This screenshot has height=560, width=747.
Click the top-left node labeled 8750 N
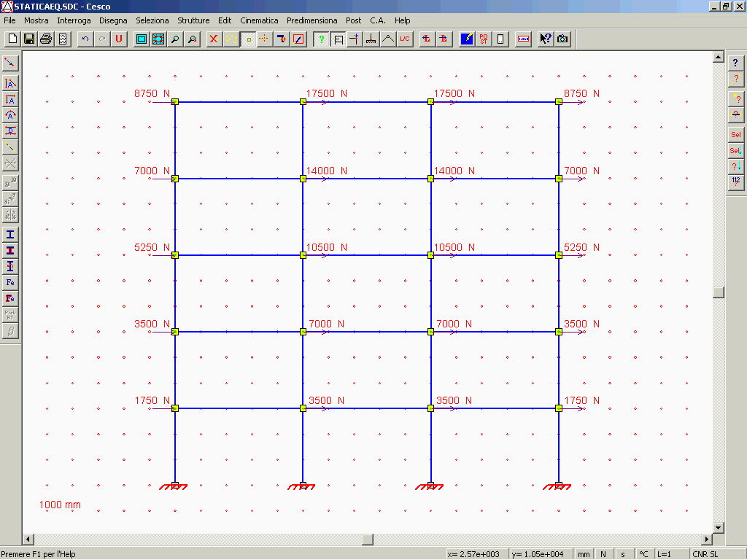pyautogui.click(x=174, y=103)
